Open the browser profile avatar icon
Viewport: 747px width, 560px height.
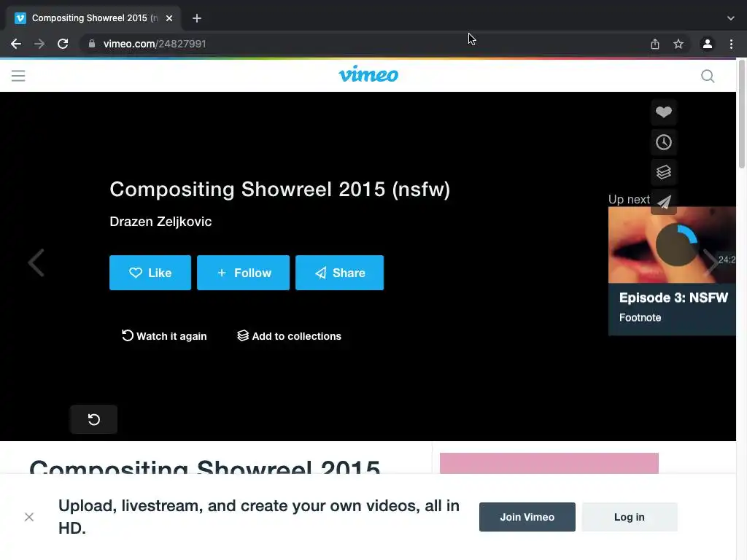708,44
